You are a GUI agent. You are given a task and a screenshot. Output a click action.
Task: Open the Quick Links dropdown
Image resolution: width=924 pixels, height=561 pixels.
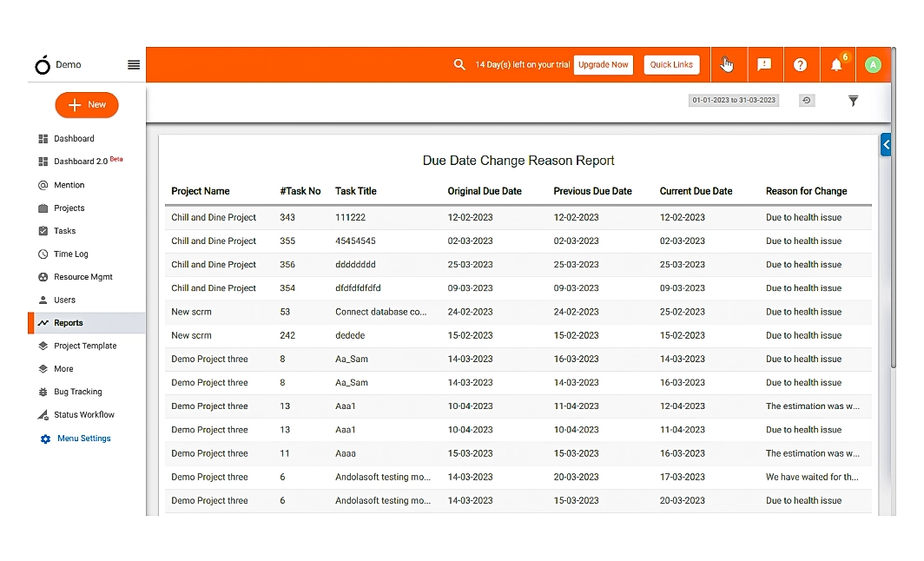tap(671, 65)
